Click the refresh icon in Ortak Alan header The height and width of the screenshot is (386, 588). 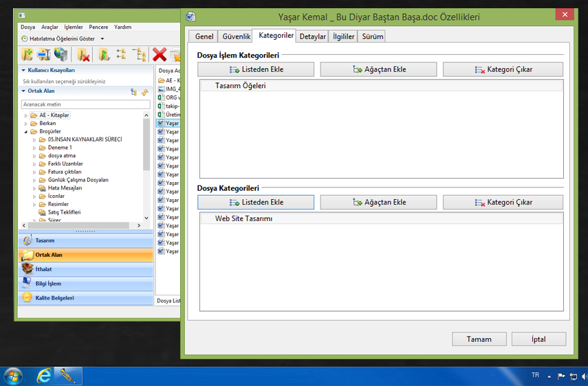(x=145, y=92)
